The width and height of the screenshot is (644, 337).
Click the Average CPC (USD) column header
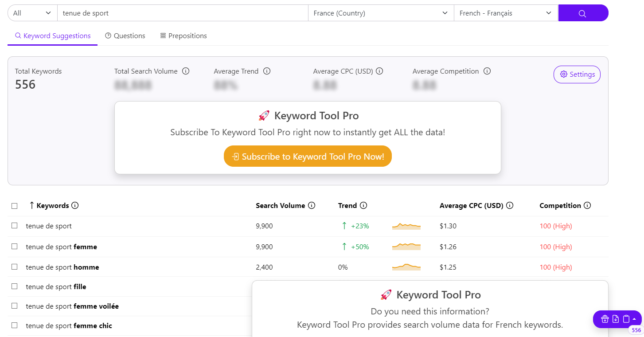coord(472,206)
